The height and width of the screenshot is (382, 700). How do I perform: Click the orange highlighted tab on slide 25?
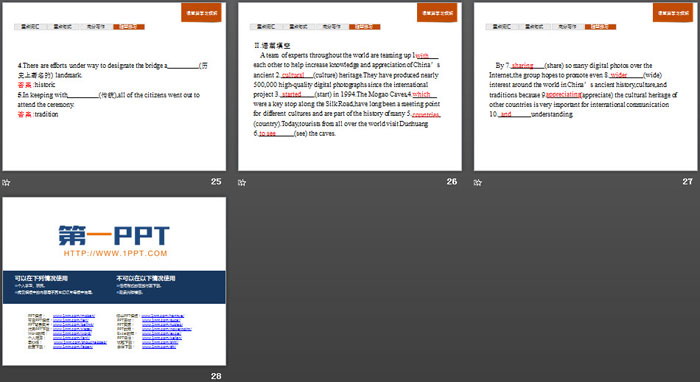[129, 27]
